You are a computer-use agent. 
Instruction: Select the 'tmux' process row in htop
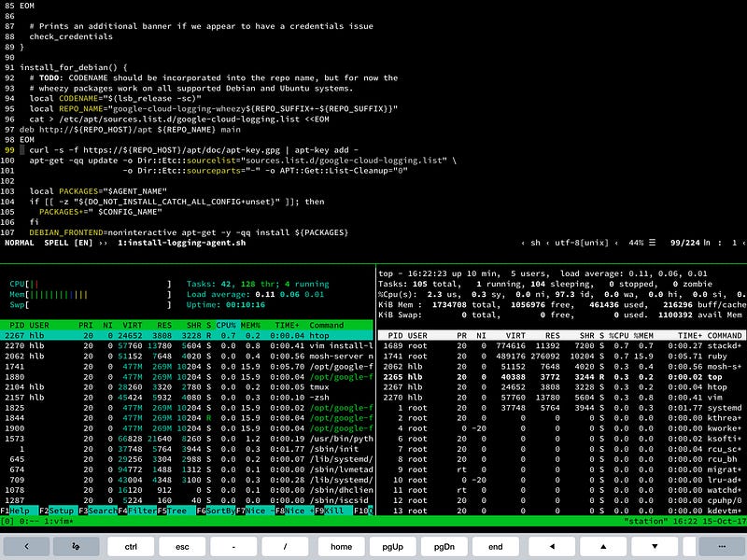point(187,387)
